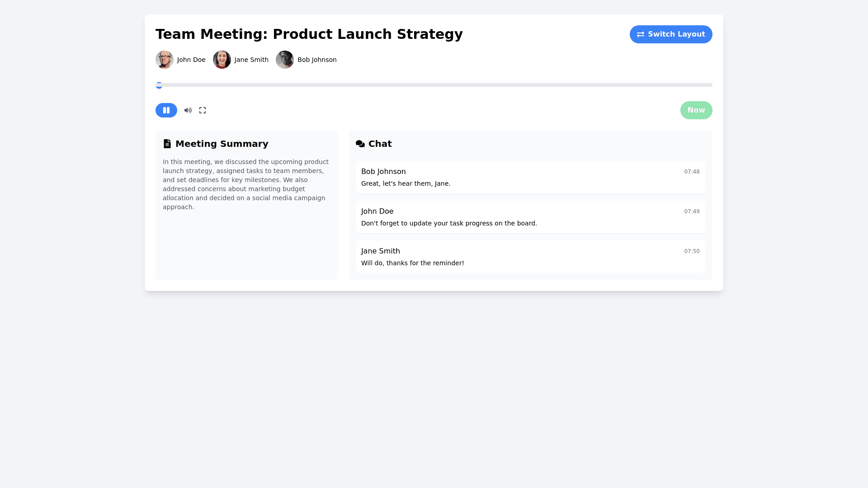The image size is (868, 488).
Task: Click the meeting summary paragraph text
Action: pos(246,184)
